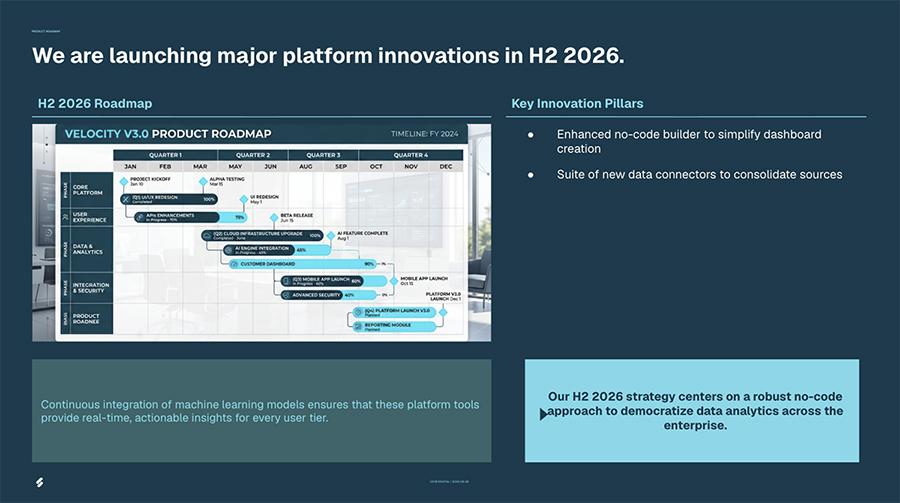Click the AUG month column header
The height and width of the screenshot is (503, 900).
(306, 167)
